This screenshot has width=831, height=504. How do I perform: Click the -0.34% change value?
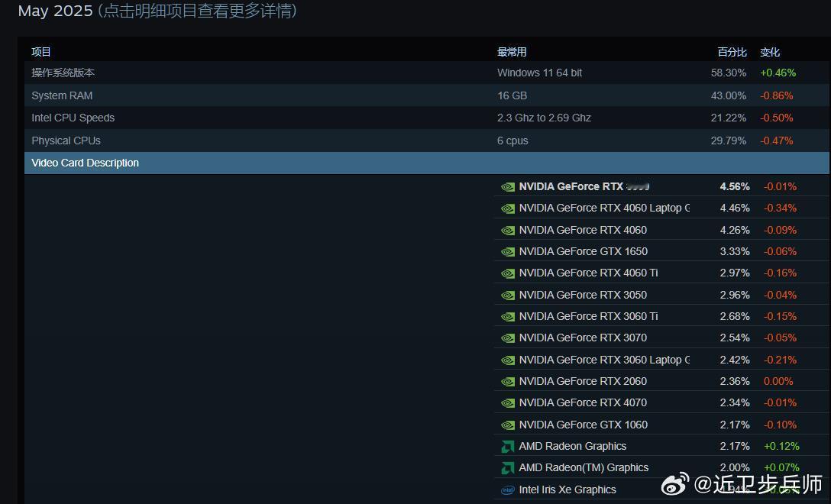(x=780, y=208)
